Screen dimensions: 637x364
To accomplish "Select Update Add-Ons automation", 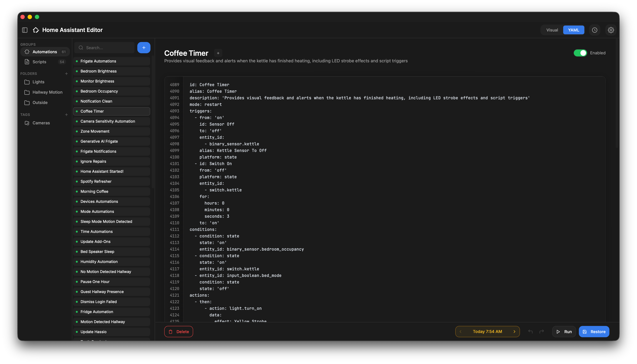I will coord(112,242).
